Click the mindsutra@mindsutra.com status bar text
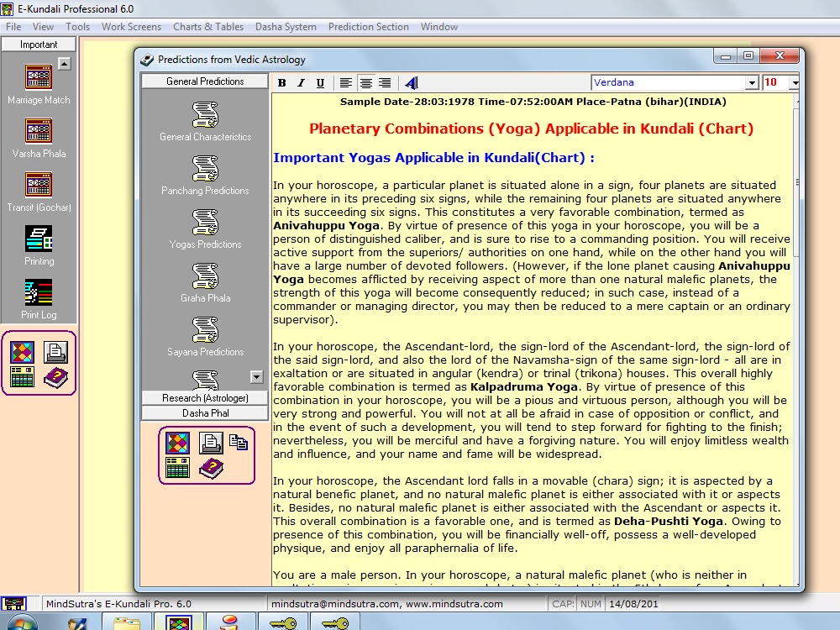This screenshot has height=630, width=840. (386, 604)
